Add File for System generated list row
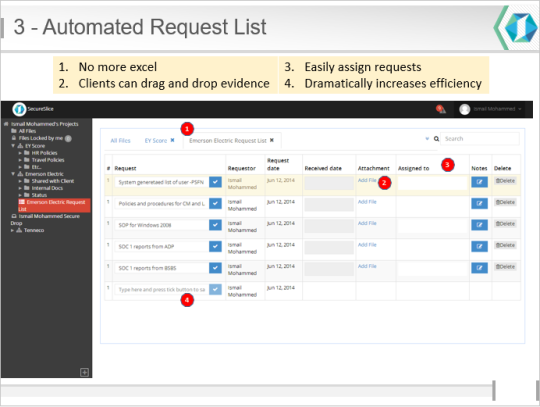 click(367, 180)
